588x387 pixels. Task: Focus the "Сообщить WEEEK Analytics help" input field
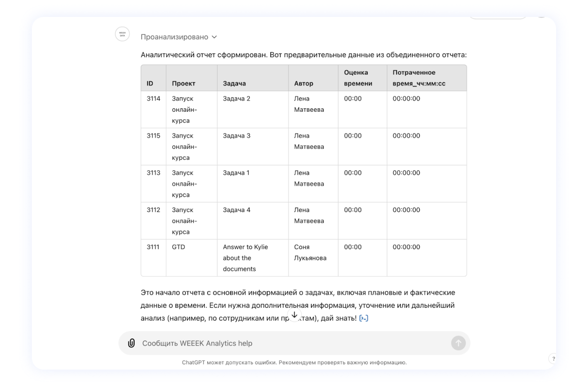coord(290,343)
